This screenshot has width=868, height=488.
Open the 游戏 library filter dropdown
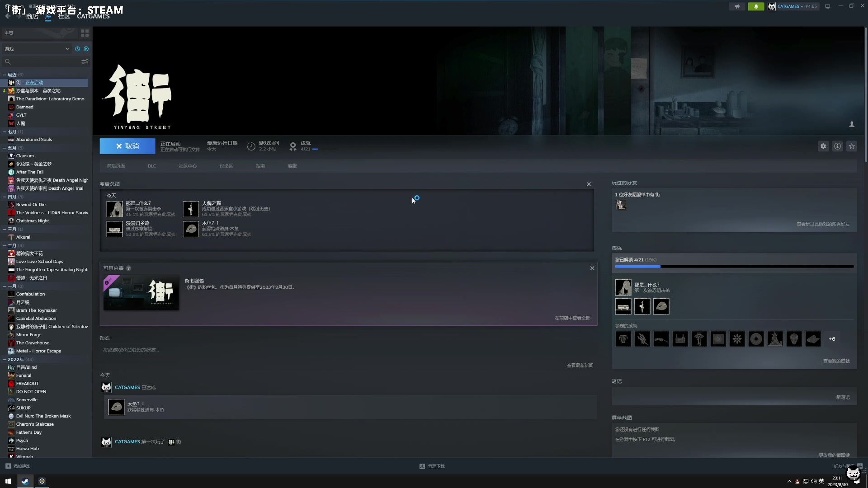click(x=37, y=49)
